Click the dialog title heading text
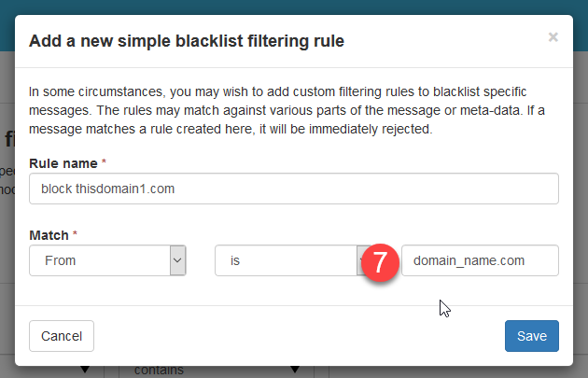Image resolution: width=588 pixels, height=378 pixels. [x=187, y=41]
